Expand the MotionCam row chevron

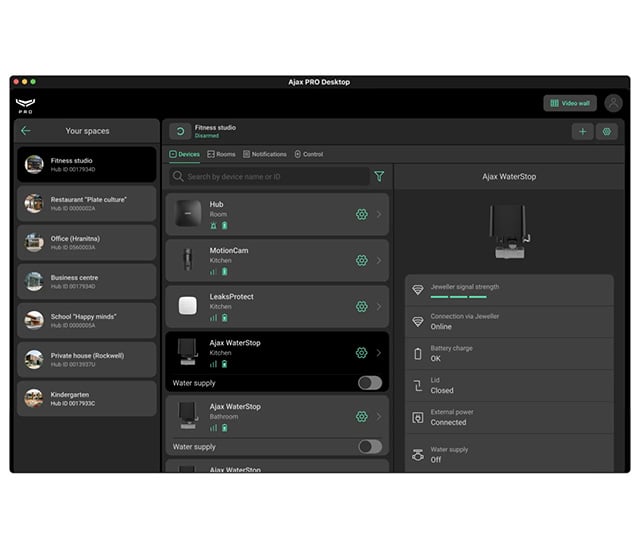(379, 260)
